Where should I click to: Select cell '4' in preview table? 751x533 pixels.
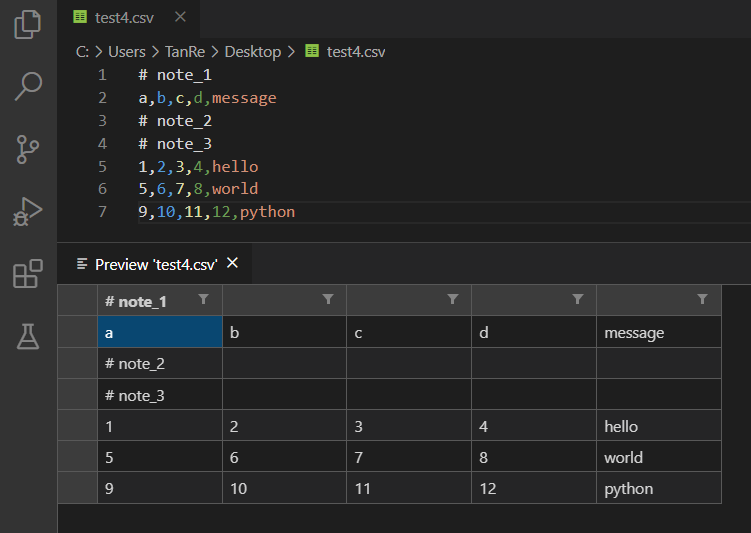534,426
